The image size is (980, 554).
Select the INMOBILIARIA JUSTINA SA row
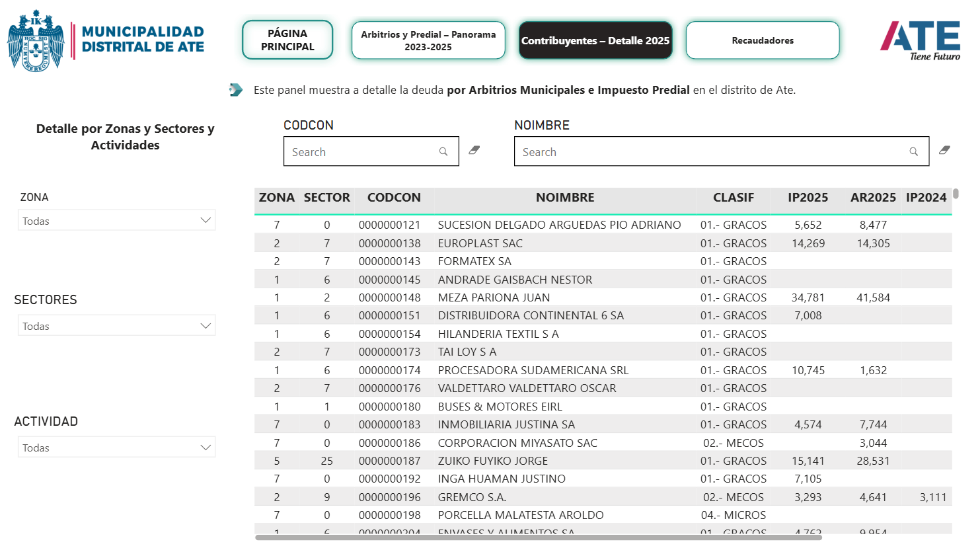[x=603, y=424]
